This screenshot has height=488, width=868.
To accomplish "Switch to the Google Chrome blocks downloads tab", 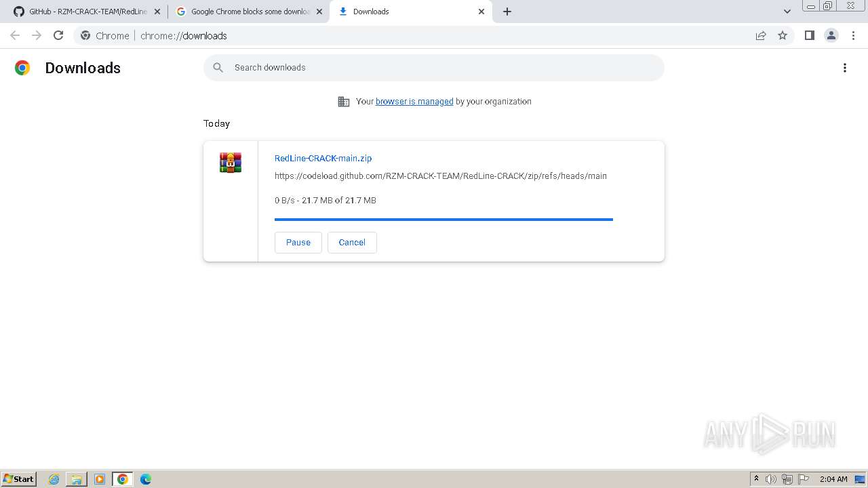I will [x=248, y=12].
